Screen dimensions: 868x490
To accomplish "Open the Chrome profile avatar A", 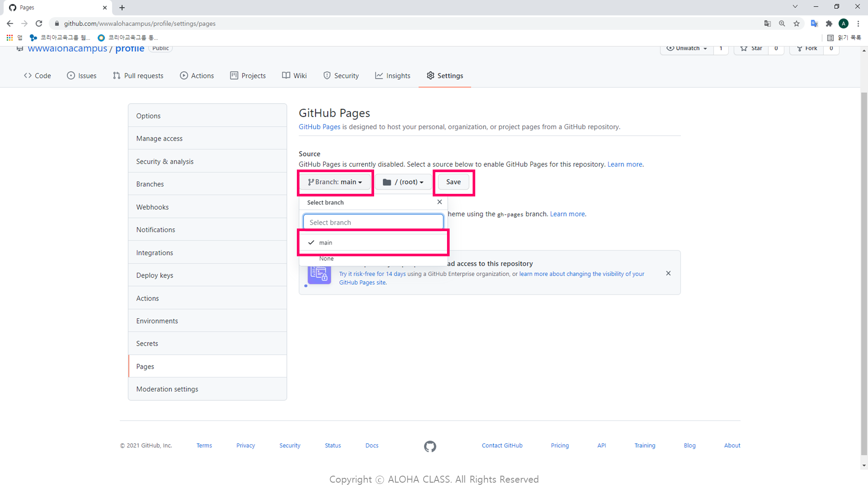I will tap(843, 23).
